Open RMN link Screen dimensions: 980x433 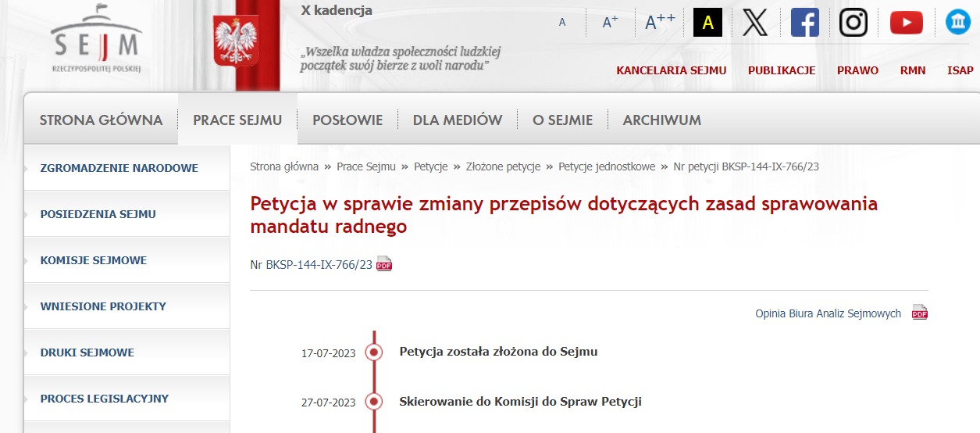(913, 70)
